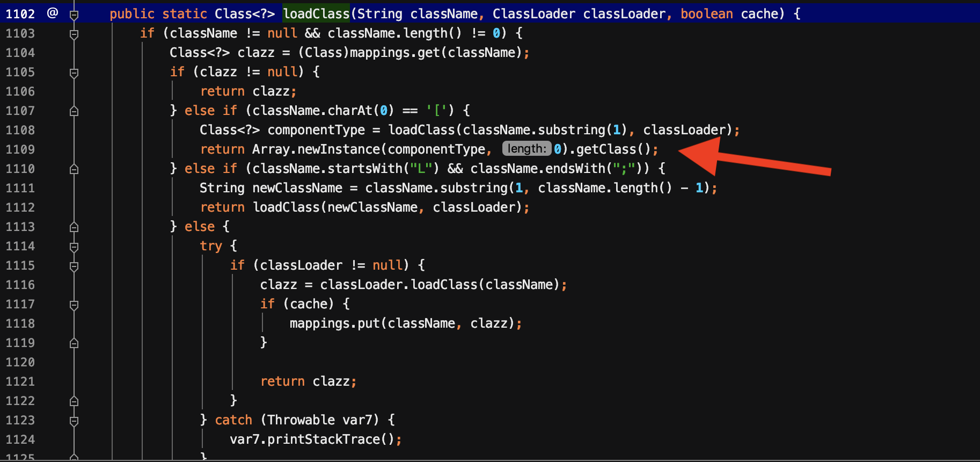Collapse the if (cache) block on line 1117

pyautogui.click(x=74, y=305)
